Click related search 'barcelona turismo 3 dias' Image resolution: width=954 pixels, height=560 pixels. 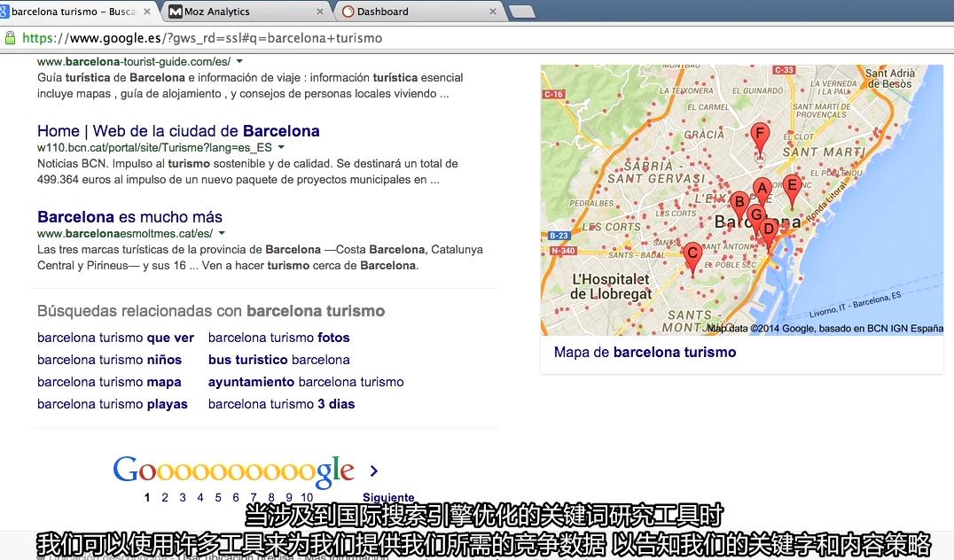282,404
